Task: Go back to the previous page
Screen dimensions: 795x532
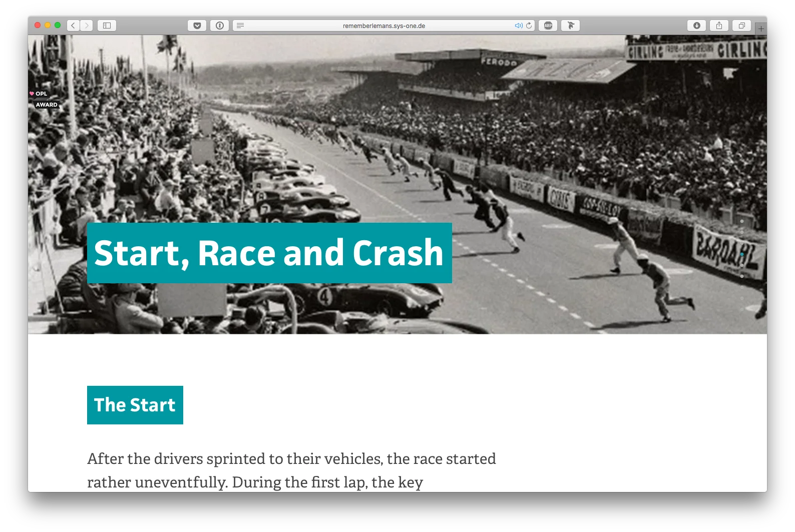Action: [73, 26]
